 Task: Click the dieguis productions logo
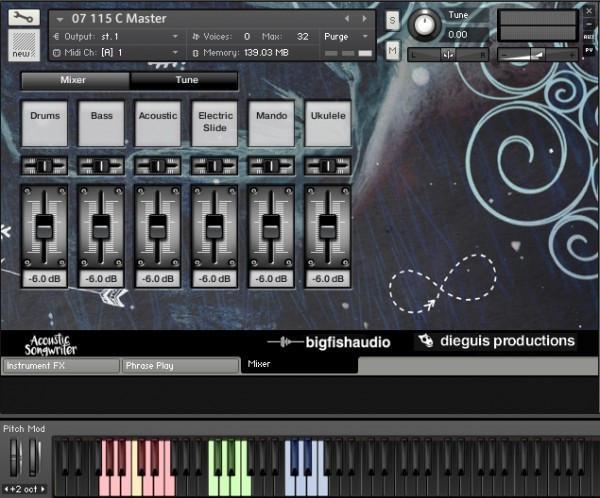[x=496, y=341]
